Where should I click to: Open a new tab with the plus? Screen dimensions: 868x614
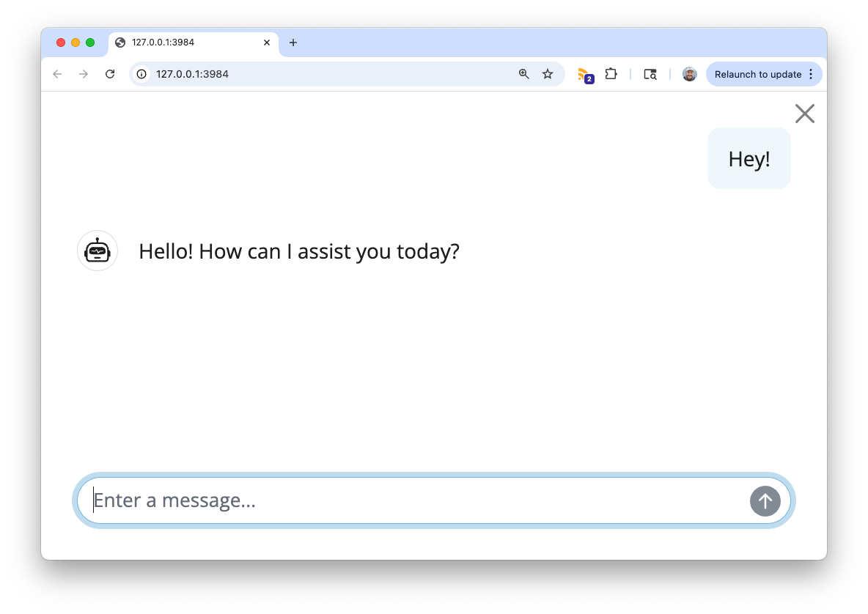tap(293, 42)
